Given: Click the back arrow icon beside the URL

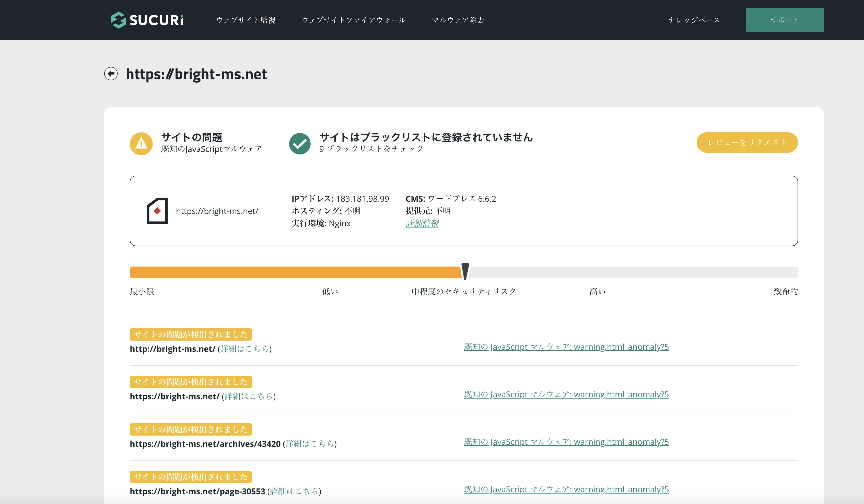Looking at the screenshot, I should [111, 74].
